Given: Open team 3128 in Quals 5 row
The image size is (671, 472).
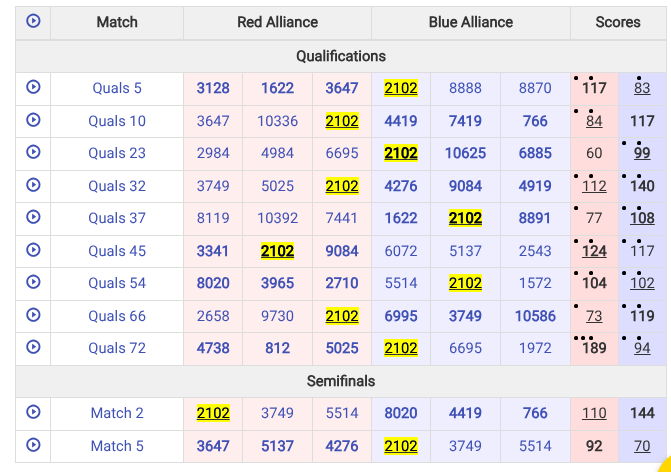Looking at the screenshot, I should tap(213, 88).
